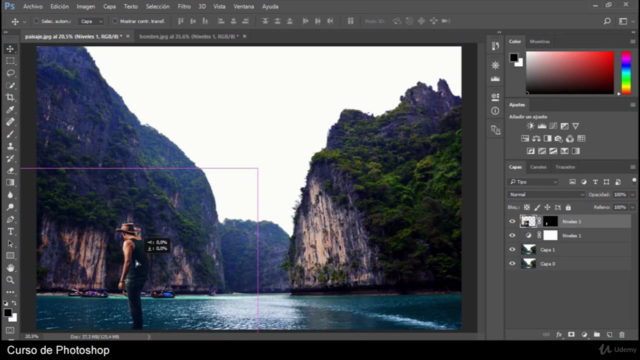Switch to the Canales tab

pyautogui.click(x=538, y=167)
